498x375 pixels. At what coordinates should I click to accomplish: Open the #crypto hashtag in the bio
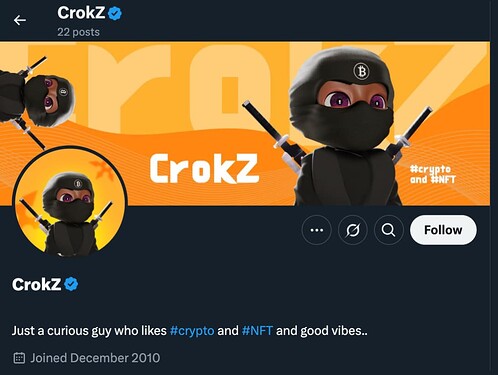click(x=192, y=331)
